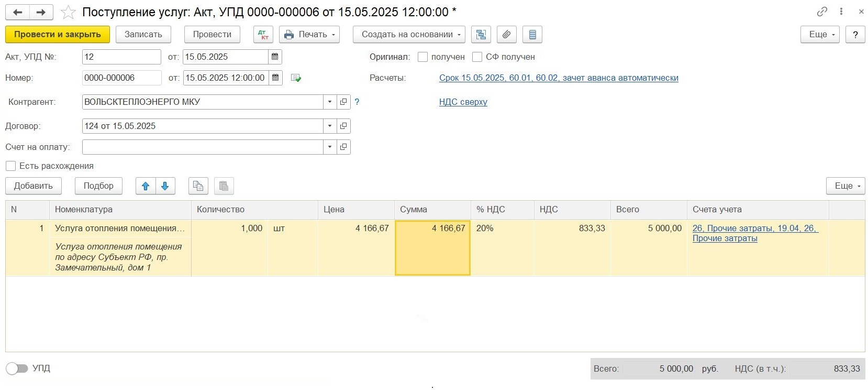Expand the Контрагент dropdown list
868x390 pixels.
pos(329,102)
